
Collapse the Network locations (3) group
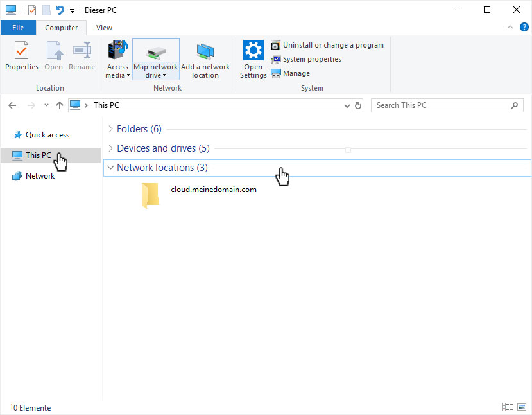point(110,168)
